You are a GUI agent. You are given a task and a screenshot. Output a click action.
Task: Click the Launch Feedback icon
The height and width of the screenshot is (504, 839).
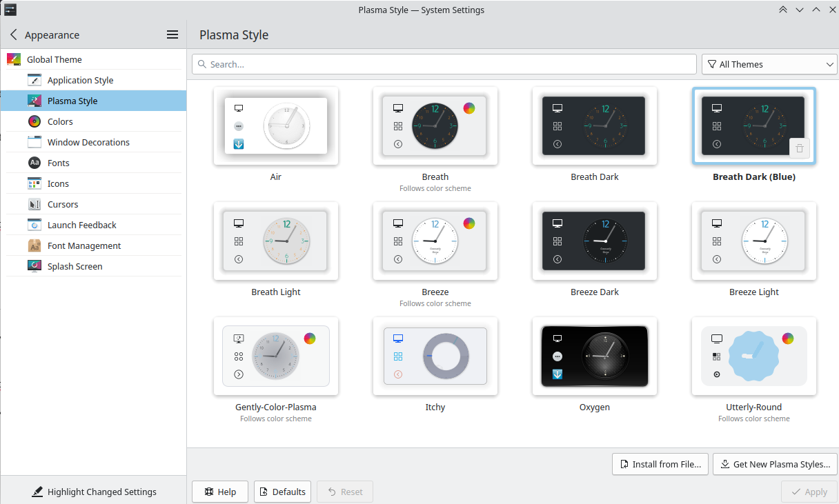point(34,225)
